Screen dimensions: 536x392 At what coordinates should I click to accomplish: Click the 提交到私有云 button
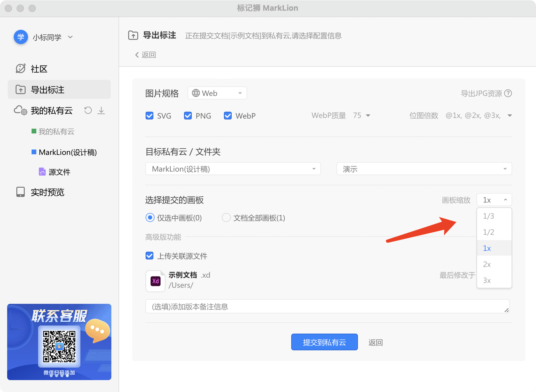(324, 342)
